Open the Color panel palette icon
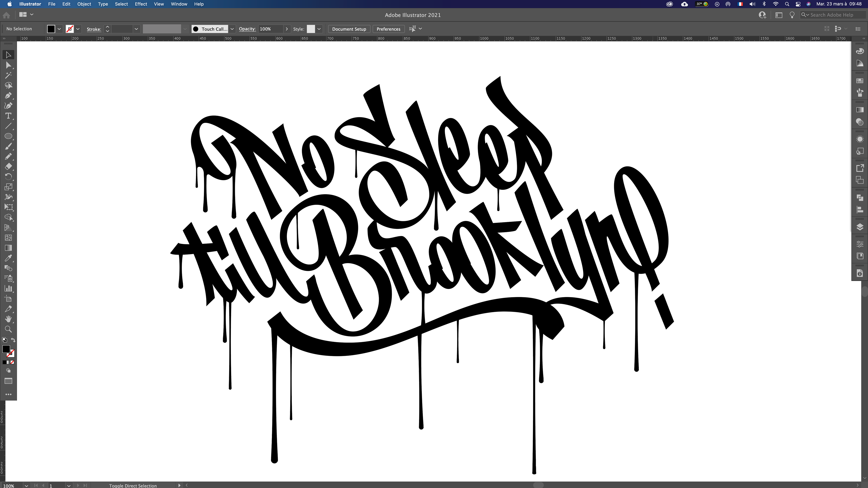Screen dimensions: 868x488 (x=860, y=51)
